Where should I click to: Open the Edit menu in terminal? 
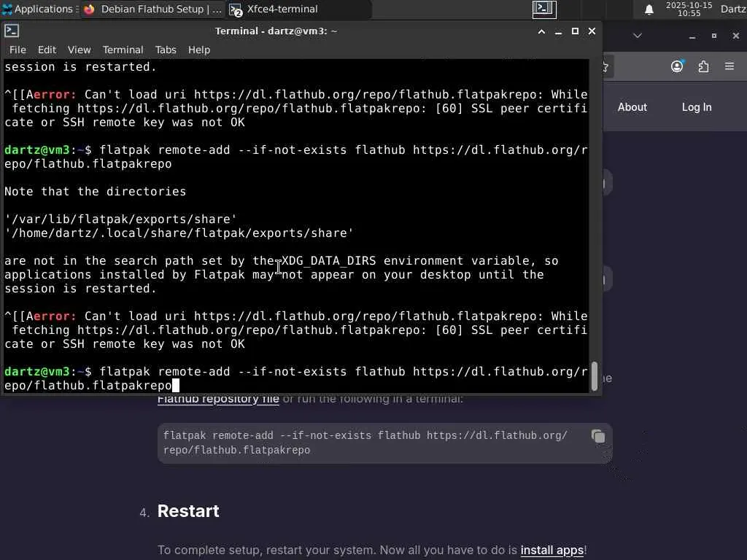(x=47, y=50)
